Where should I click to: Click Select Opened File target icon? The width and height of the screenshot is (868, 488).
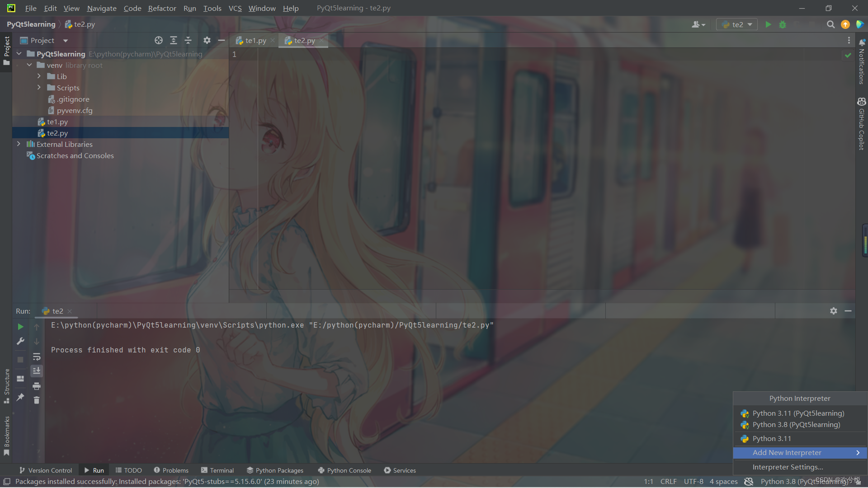[158, 40]
